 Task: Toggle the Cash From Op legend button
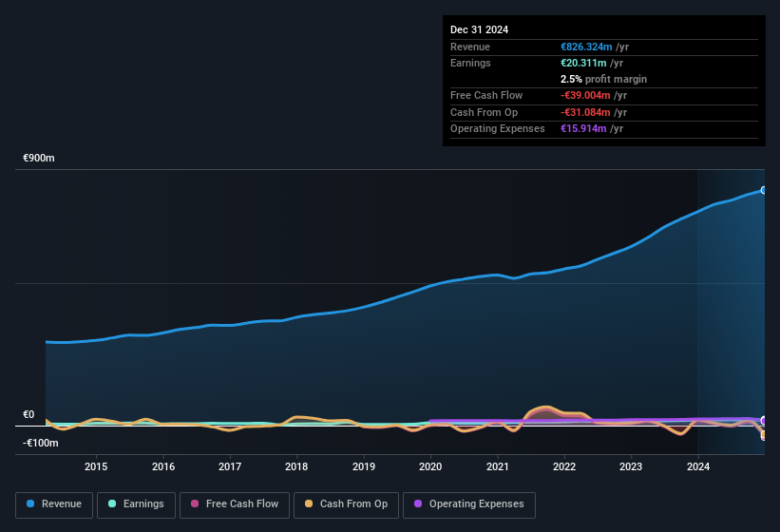[x=346, y=504]
